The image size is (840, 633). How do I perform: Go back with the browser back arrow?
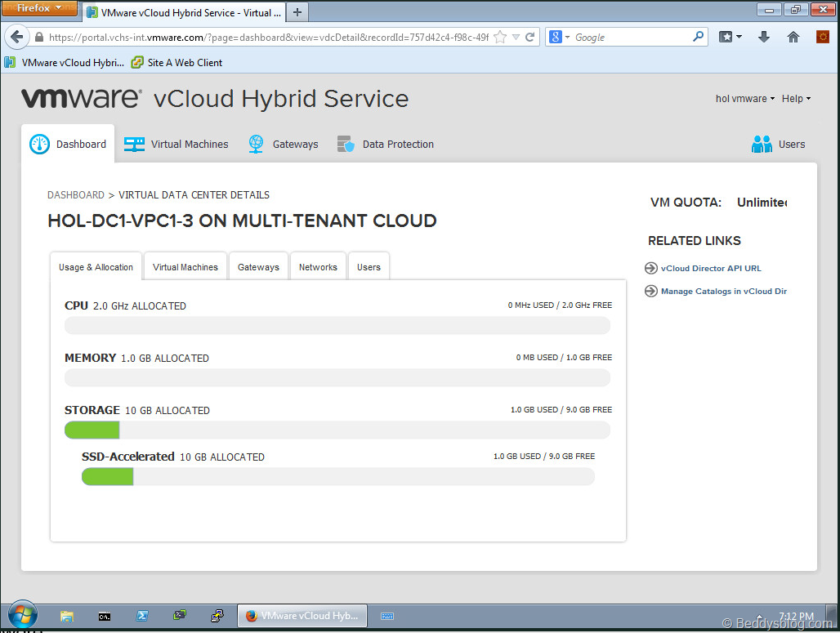click(x=16, y=37)
